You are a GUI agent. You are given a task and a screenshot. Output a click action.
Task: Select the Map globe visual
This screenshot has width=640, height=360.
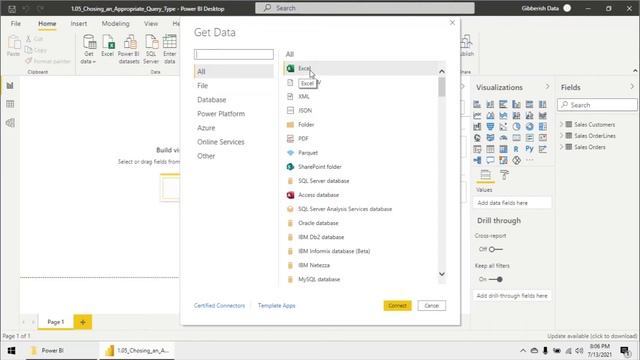click(477, 138)
